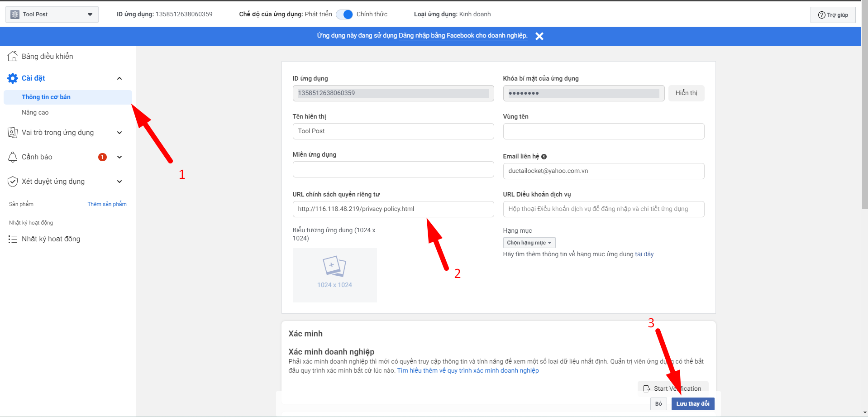Viewport: 868px width, 417px height.
Task: Open the Chọn hạng mục dropdown
Action: point(529,243)
